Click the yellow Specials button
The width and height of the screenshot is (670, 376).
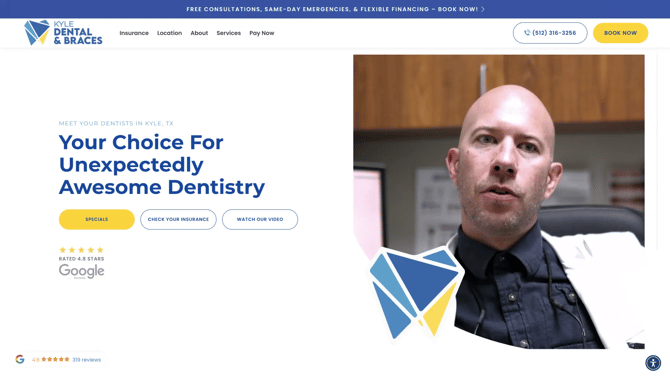point(97,219)
